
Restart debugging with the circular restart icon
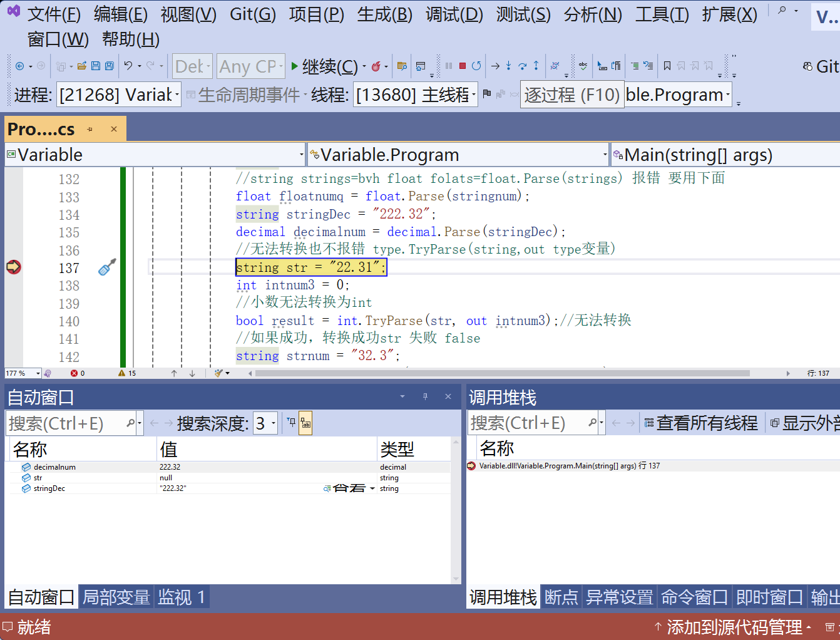(x=477, y=65)
